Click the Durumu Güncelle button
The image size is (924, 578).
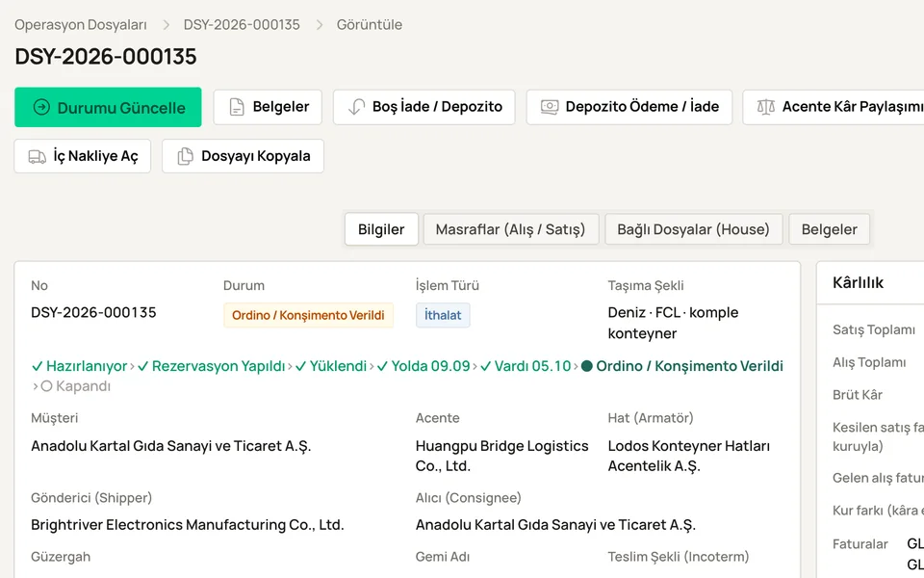(108, 107)
